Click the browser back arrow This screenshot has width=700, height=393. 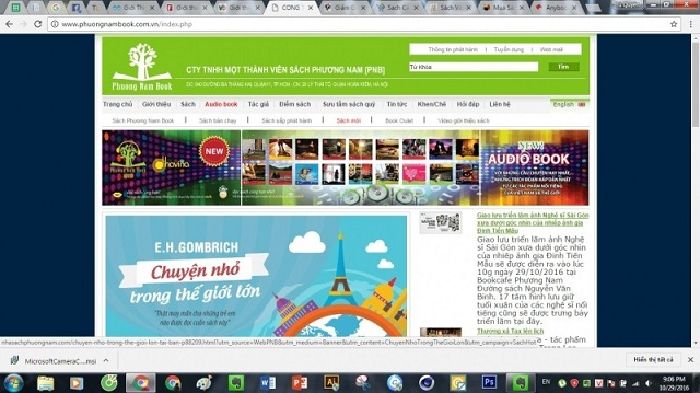tap(9, 24)
